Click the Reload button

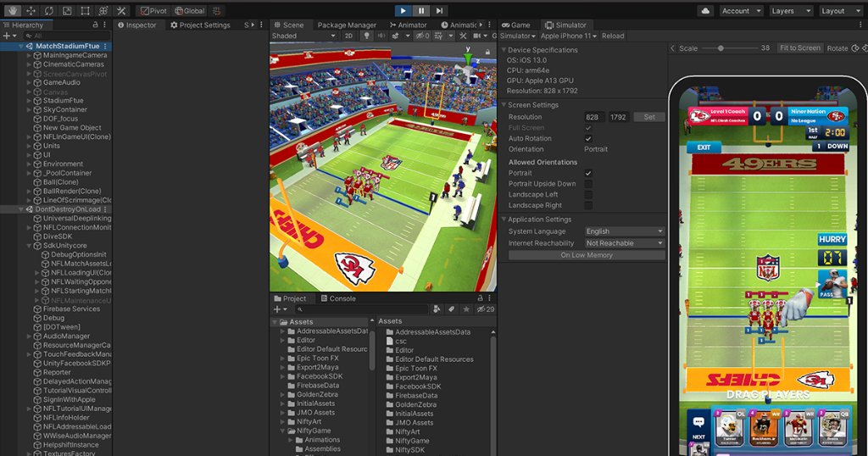point(613,36)
